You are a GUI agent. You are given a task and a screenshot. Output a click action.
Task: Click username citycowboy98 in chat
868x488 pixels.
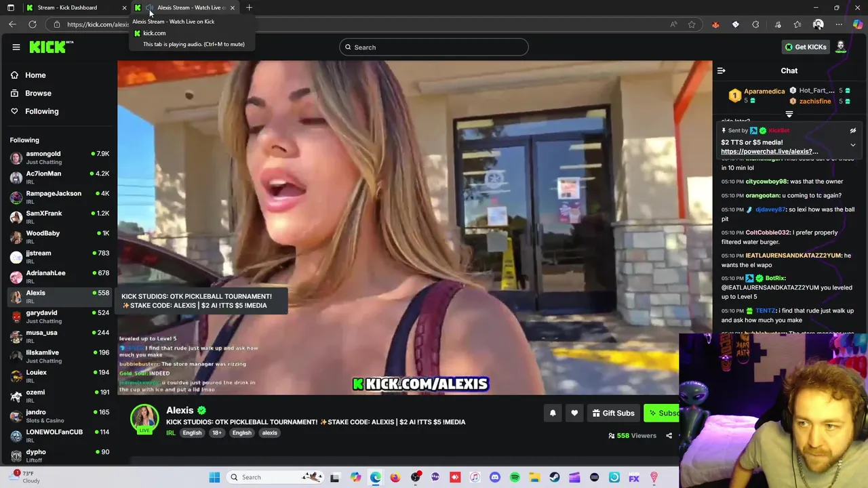[x=766, y=182]
